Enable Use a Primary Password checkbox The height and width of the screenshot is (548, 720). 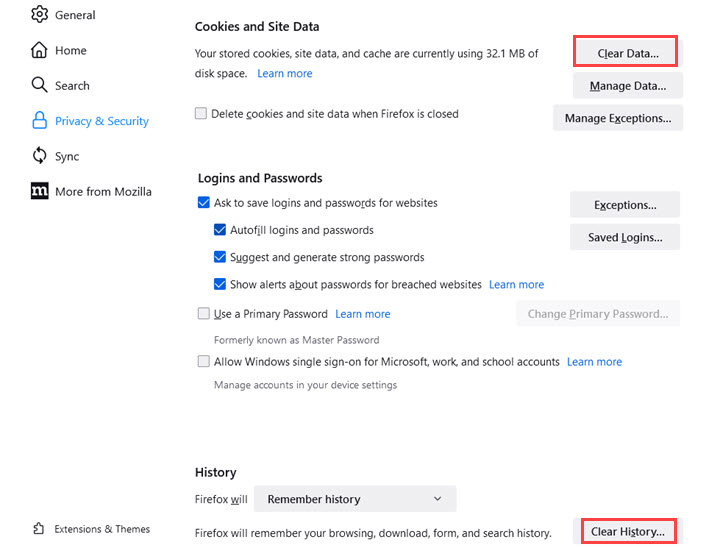coord(204,314)
